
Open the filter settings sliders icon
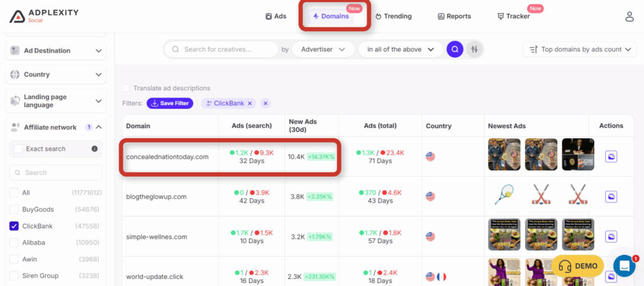(474, 49)
